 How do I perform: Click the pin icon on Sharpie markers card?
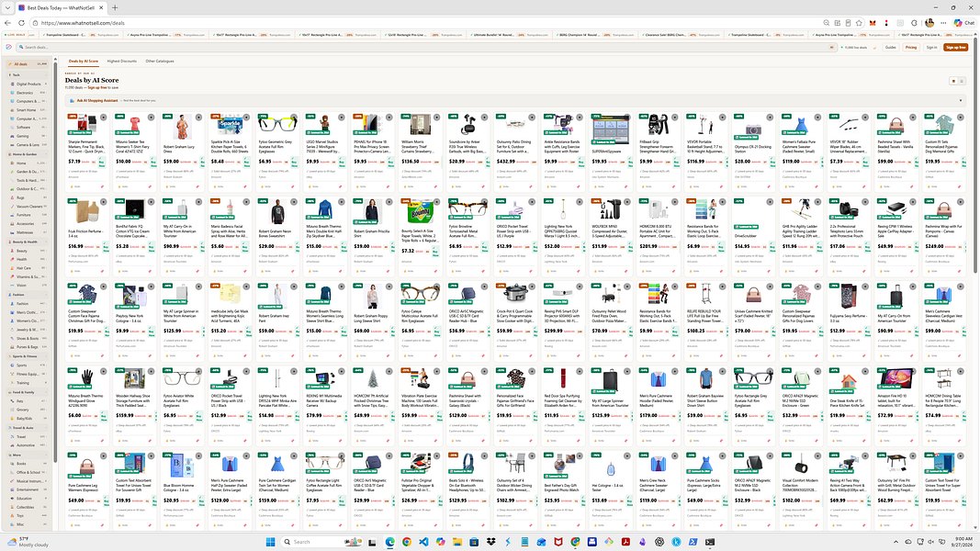(x=103, y=186)
